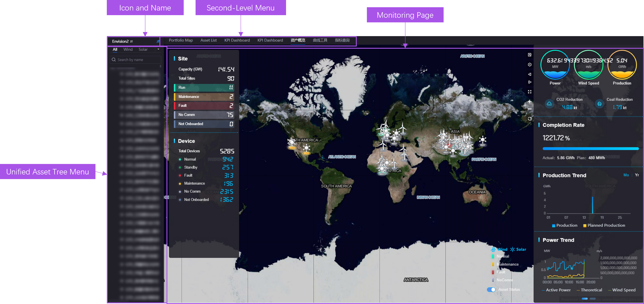The height and width of the screenshot is (304, 644).
Task: Click the Completion Rate progress bar
Action: [591, 148]
